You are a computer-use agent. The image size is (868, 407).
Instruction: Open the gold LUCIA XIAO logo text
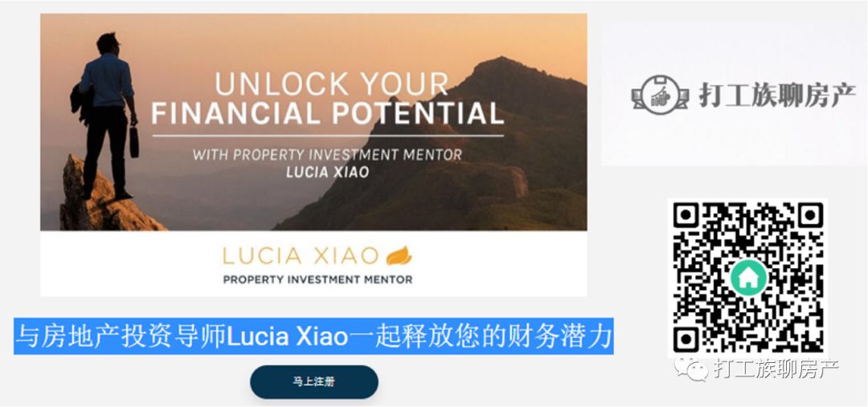pos(301,256)
